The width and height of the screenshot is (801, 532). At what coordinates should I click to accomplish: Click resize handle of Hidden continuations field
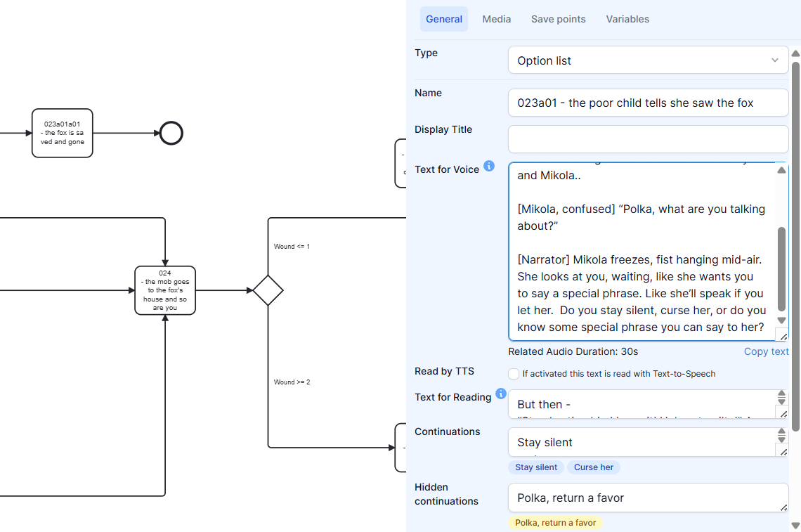coord(783,507)
